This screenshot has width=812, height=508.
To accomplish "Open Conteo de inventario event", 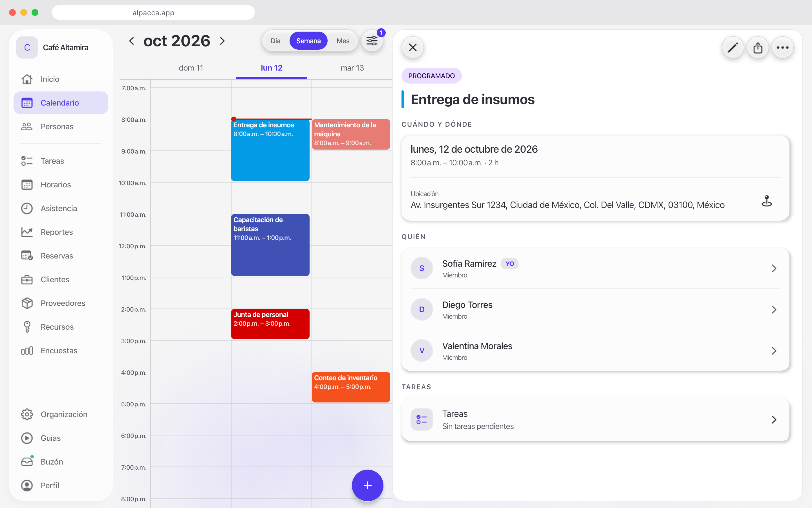I will click(x=351, y=387).
